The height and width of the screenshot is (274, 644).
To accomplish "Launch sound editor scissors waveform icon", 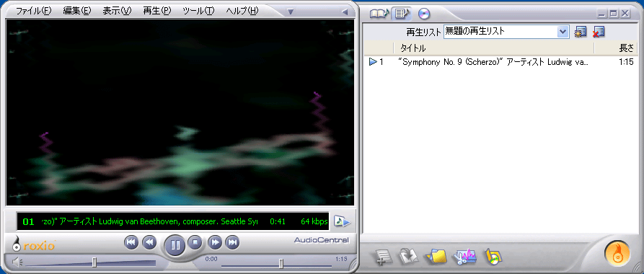I will pyautogui.click(x=464, y=257).
